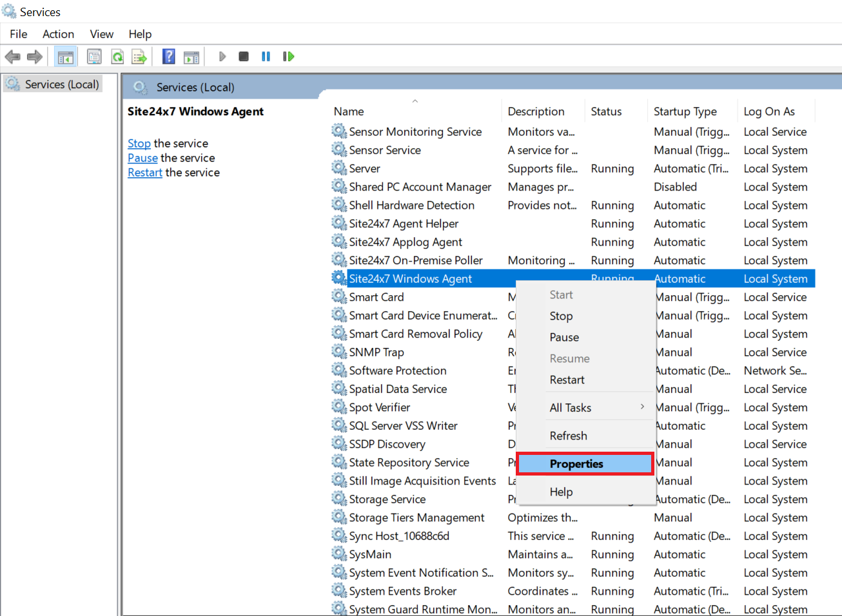This screenshot has width=842, height=616.
Task: Click the Disabled startup type cell
Action: (x=675, y=187)
